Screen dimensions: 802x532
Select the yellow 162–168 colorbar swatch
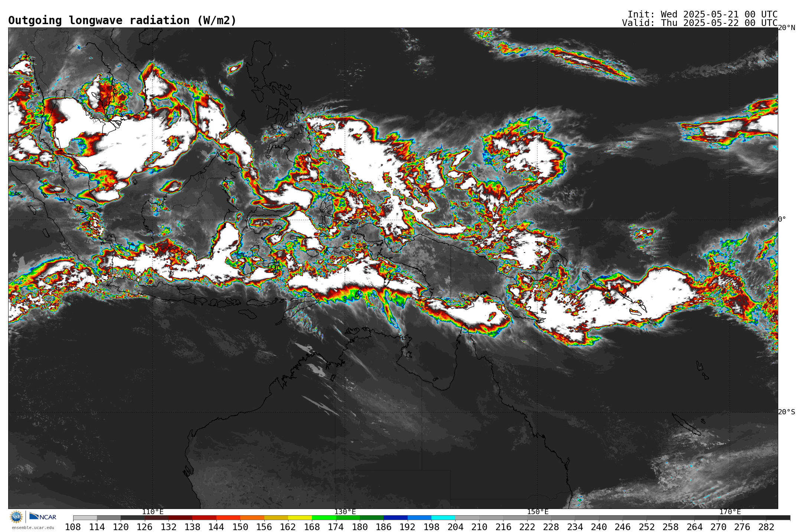click(x=300, y=518)
